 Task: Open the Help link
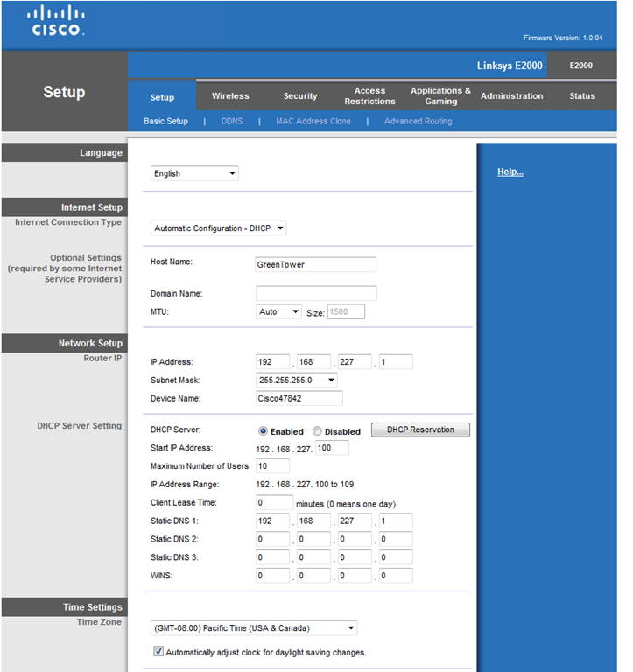tap(510, 171)
